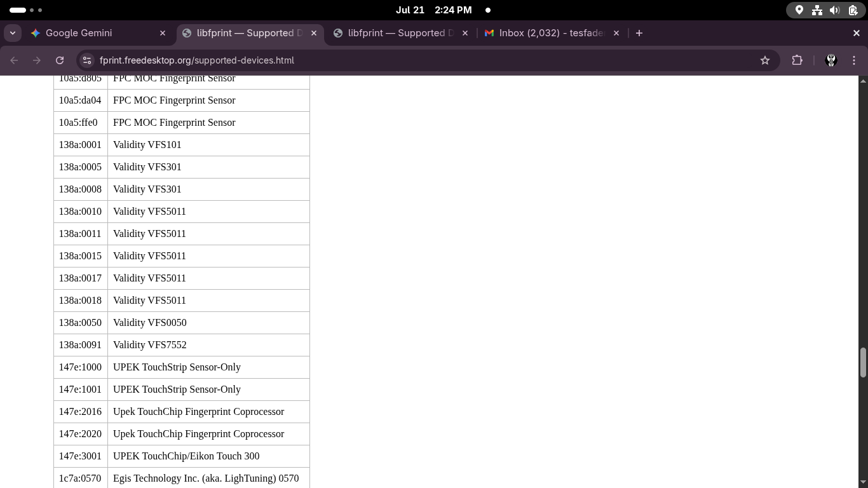This screenshot has height=488, width=868.
Task: Switch to the Gmail Inbox tab
Action: [552, 33]
